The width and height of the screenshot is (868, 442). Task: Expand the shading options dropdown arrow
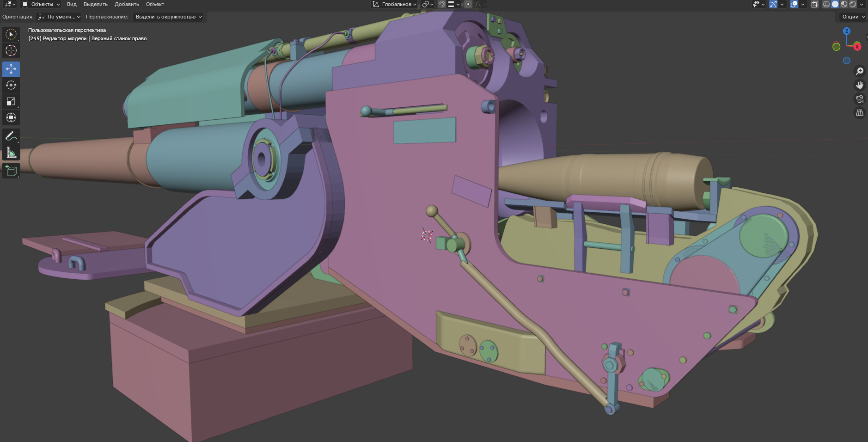click(862, 4)
